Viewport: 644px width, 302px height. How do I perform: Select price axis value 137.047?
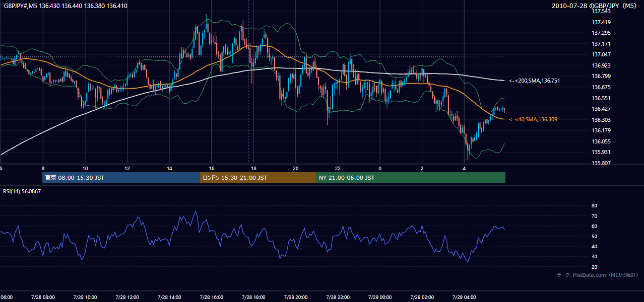tap(602, 54)
